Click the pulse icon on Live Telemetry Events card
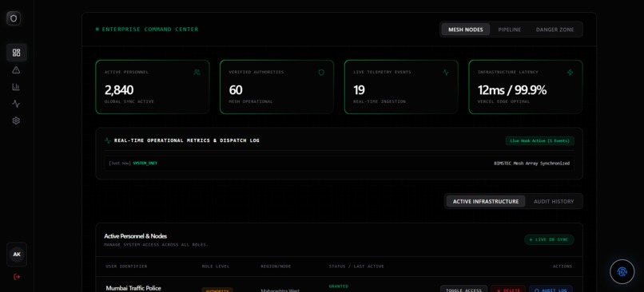 point(446,72)
